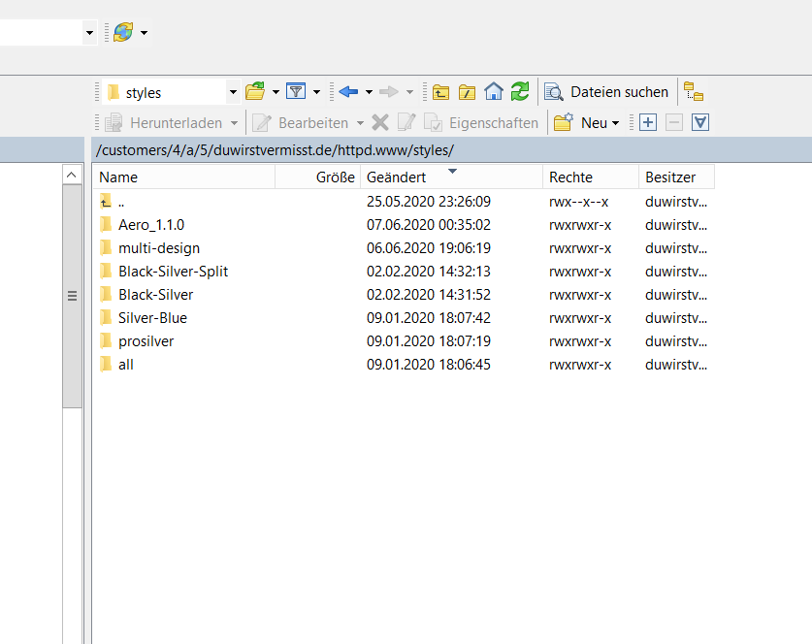812x644 pixels.
Task: Click the Black-Silver-Split folder icon
Action: tap(106, 271)
